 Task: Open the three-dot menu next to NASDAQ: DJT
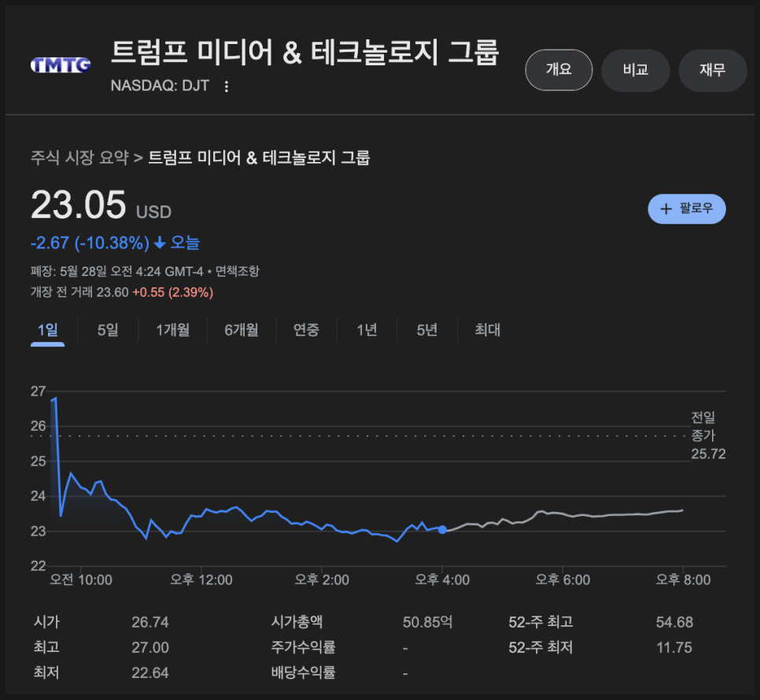click(x=227, y=87)
